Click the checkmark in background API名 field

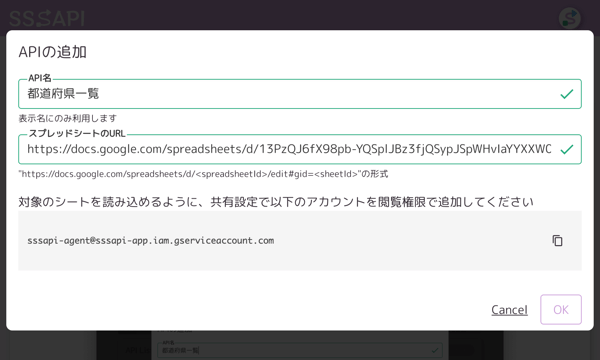point(435,350)
